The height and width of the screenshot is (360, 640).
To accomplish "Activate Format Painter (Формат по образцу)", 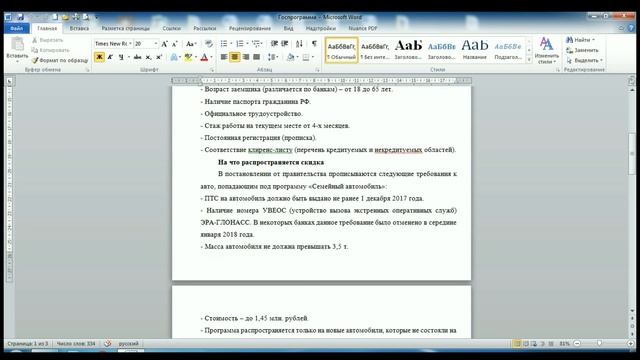I will point(60,60).
